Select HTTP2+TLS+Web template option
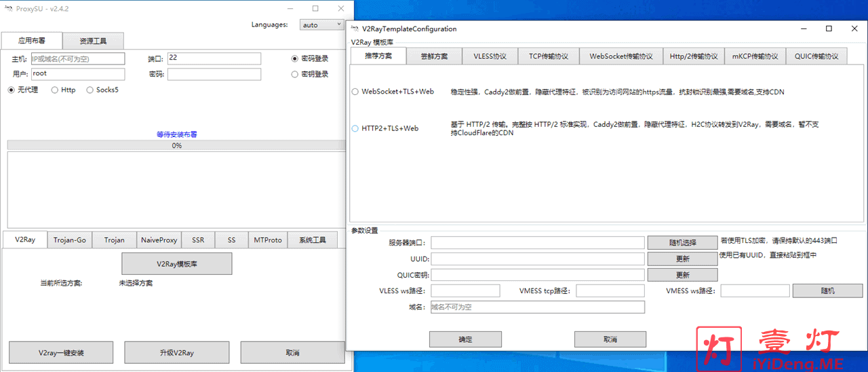Image resolution: width=868 pixels, height=372 pixels. click(x=355, y=128)
